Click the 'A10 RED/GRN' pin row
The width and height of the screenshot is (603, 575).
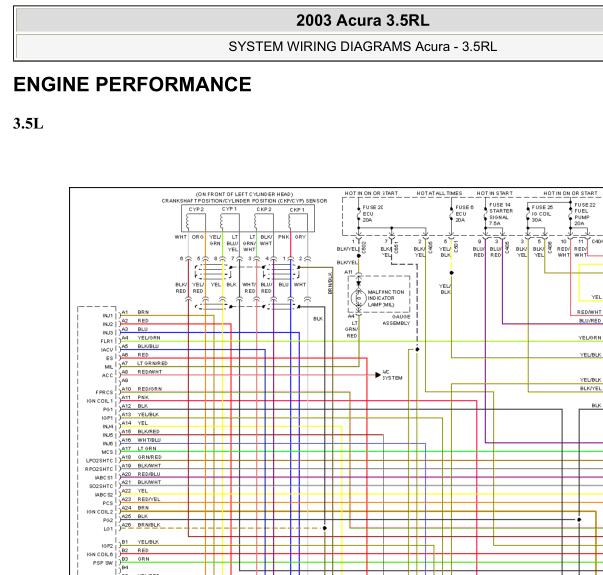coord(142,389)
